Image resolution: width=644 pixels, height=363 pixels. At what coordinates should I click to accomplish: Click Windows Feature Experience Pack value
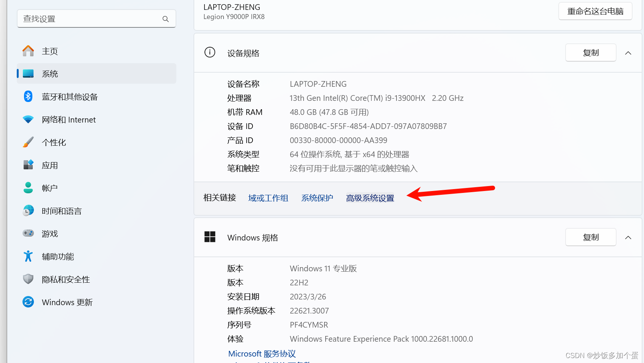[x=381, y=339]
